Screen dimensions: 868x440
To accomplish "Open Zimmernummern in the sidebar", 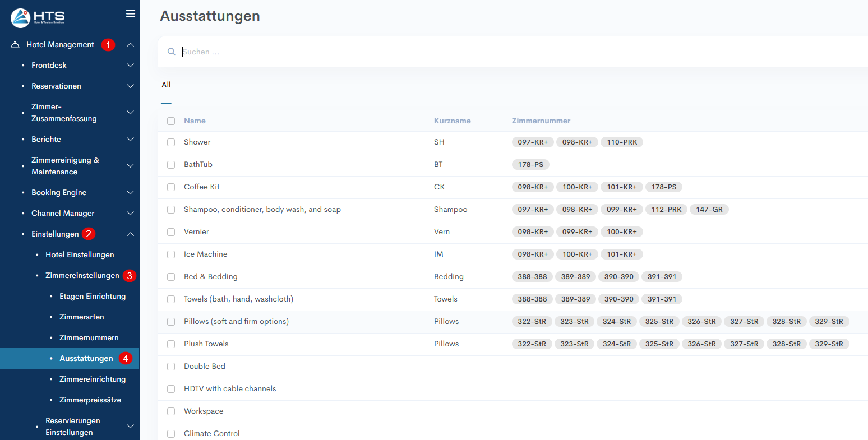I will pos(89,338).
